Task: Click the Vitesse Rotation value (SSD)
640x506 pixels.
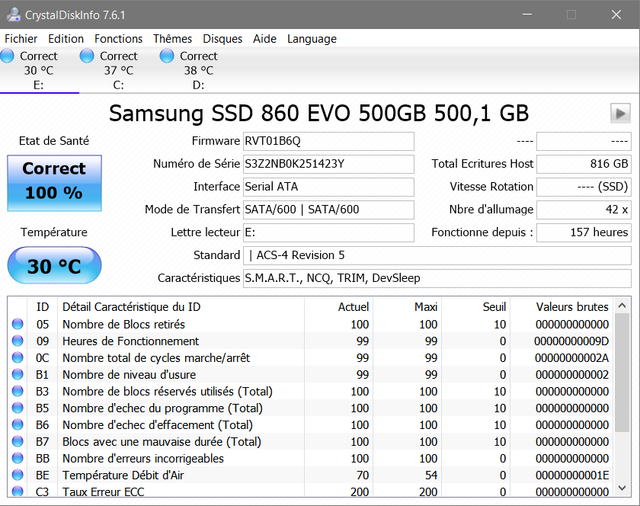Action: pyautogui.click(x=584, y=187)
